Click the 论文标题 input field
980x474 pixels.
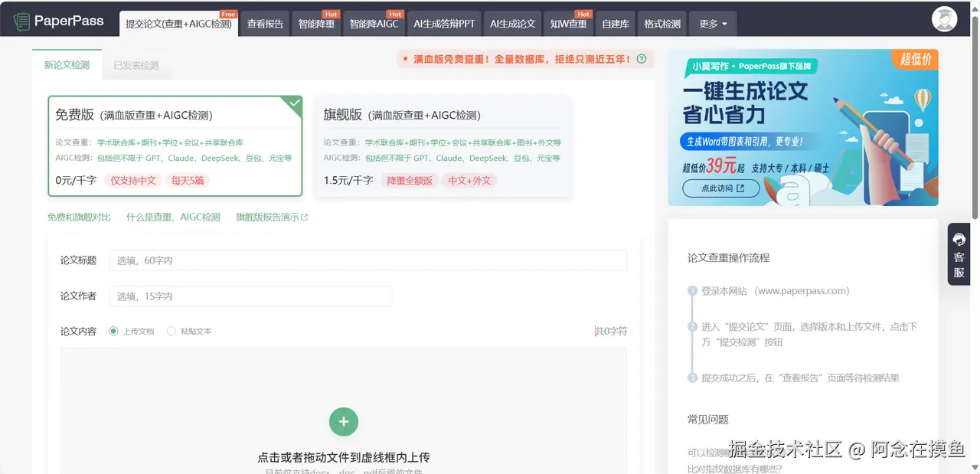(367, 260)
